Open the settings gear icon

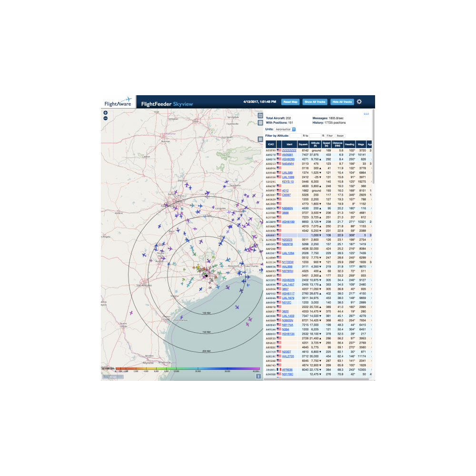(359, 102)
